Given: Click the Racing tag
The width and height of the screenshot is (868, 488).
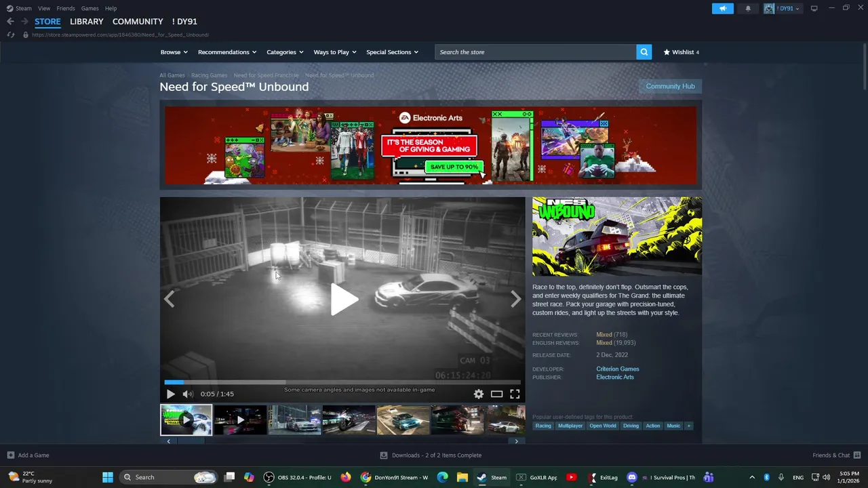Looking at the screenshot, I should [x=543, y=426].
